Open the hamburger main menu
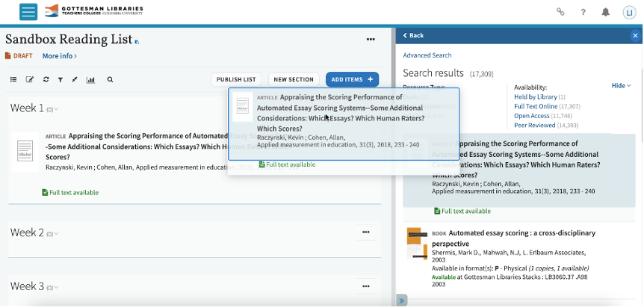Screen dimensions: 644x308 (28, 12)
